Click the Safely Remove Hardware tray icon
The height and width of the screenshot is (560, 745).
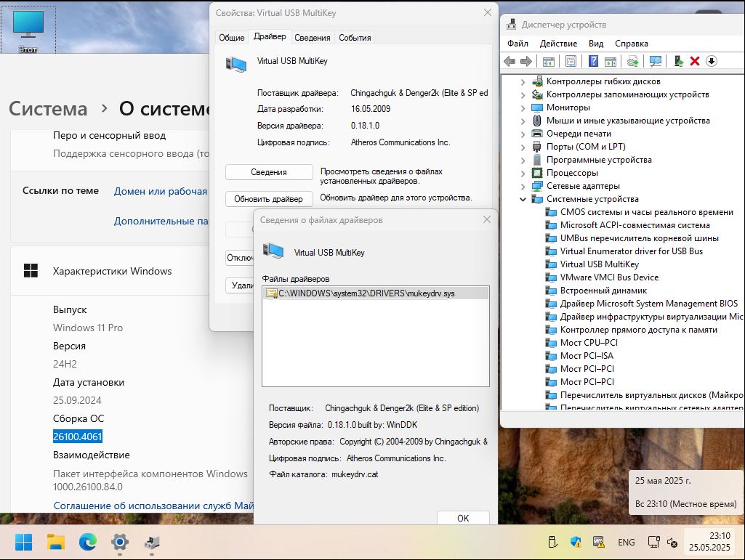[x=552, y=542]
